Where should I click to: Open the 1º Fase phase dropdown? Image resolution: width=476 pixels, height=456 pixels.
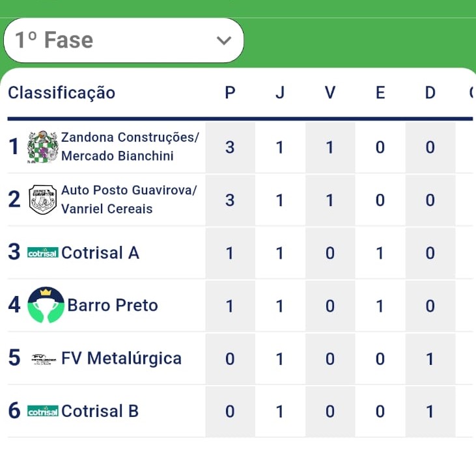click(x=124, y=40)
